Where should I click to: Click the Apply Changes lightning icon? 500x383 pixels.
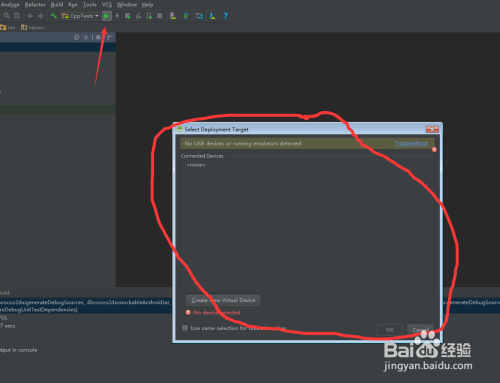point(117,16)
